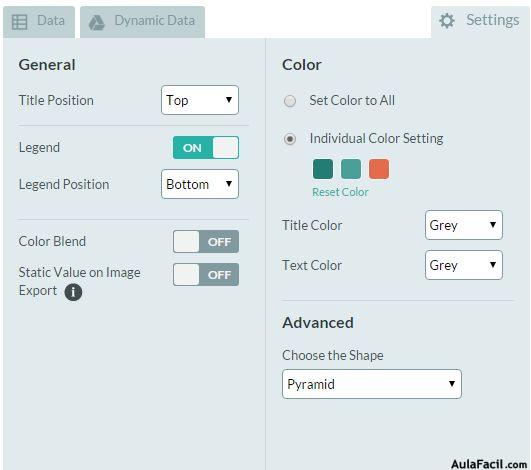The width and height of the screenshot is (531, 470).
Task: Switch to the Data tab
Action: click(39, 22)
